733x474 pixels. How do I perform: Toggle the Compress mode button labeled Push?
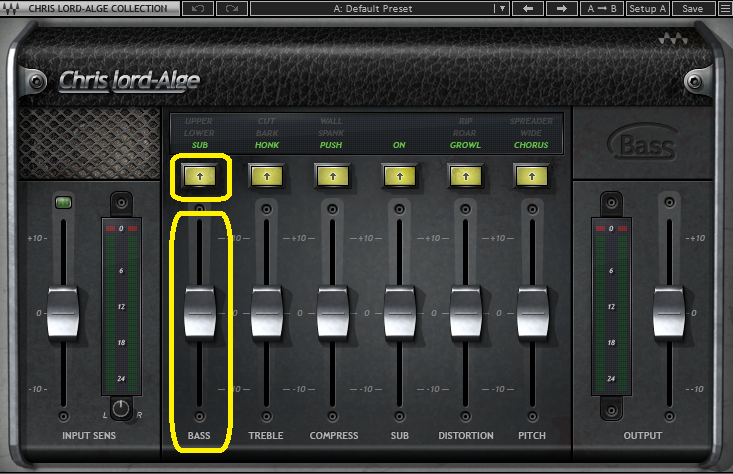332,177
